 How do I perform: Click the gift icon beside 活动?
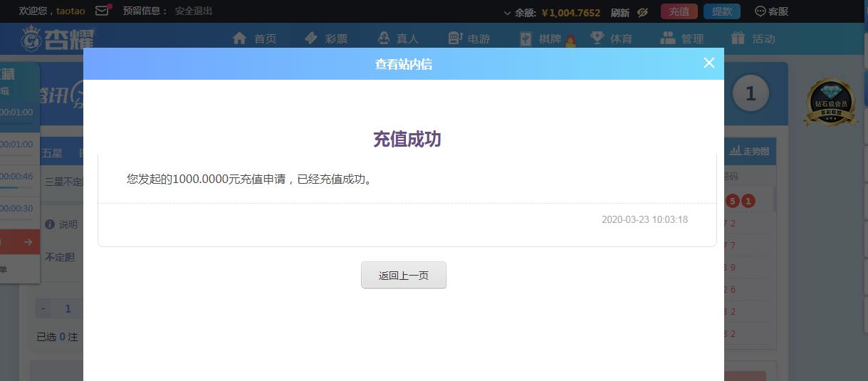tap(738, 38)
